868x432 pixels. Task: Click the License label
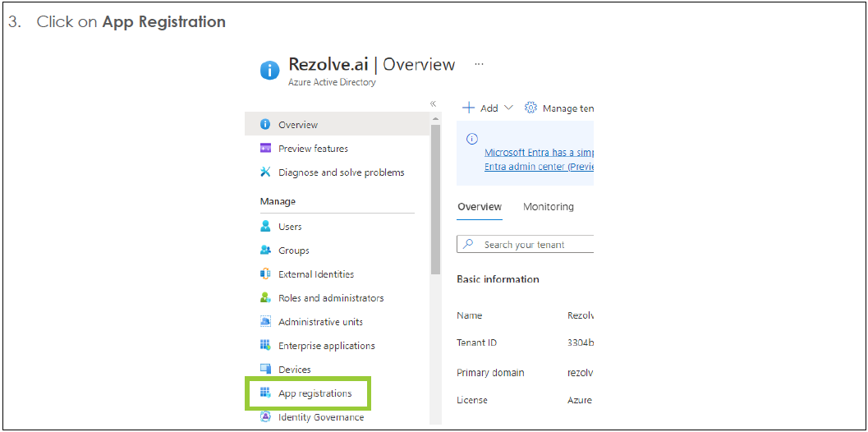[x=472, y=400]
